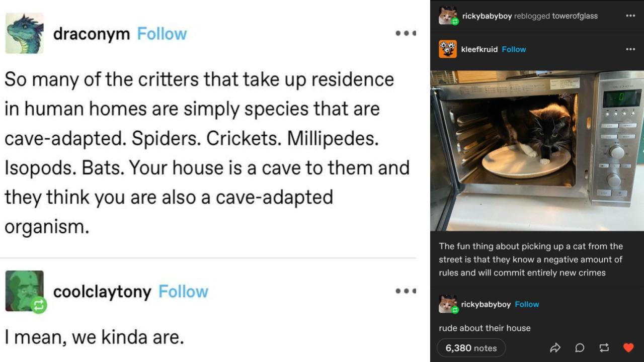Tap the share arrow icon

click(555, 347)
